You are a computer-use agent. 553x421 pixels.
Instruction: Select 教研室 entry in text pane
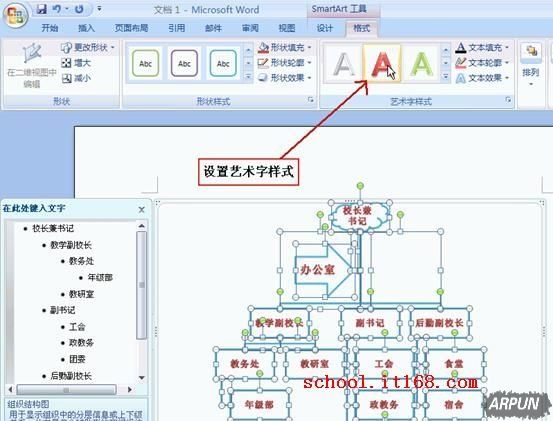point(81,294)
